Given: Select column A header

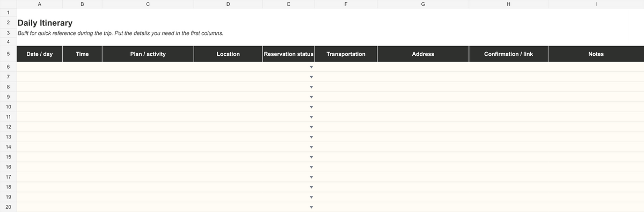Looking at the screenshot, I should [x=40, y=4].
